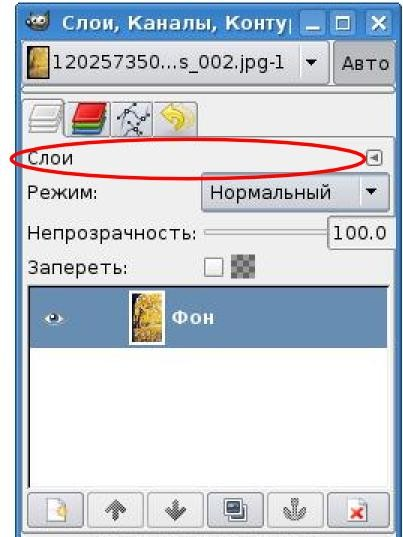Click the Непрозрачность opacity slider
Screen dimensions: 403x537
[265, 233]
